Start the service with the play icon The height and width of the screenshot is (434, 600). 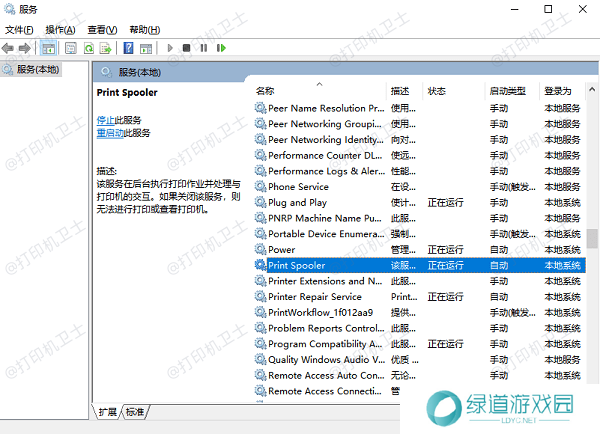(x=170, y=48)
